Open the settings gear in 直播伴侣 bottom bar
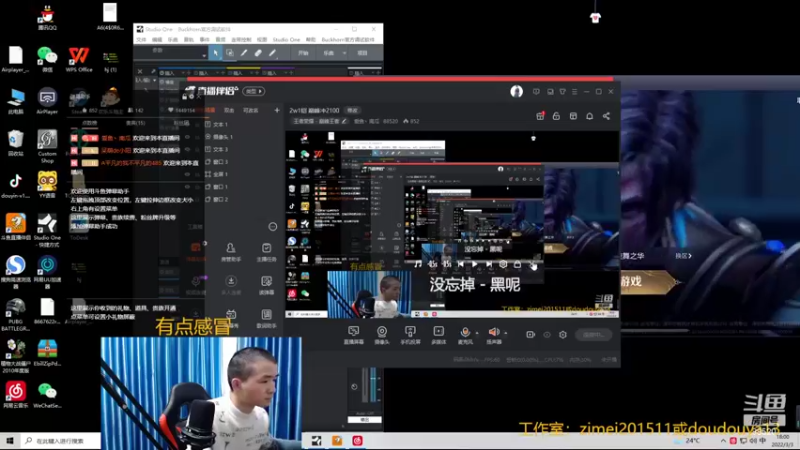The width and height of the screenshot is (800, 450). coord(563,335)
